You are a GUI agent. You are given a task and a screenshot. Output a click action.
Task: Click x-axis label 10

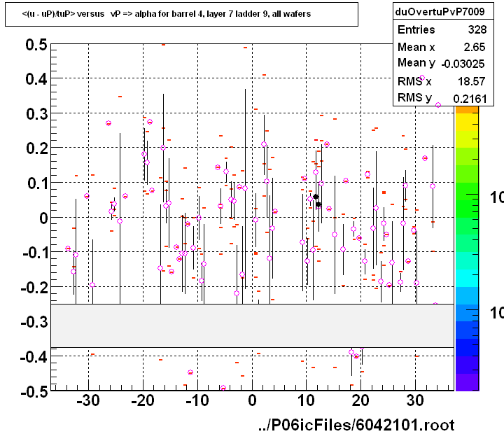pyautogui.click(x=306, y=401)
